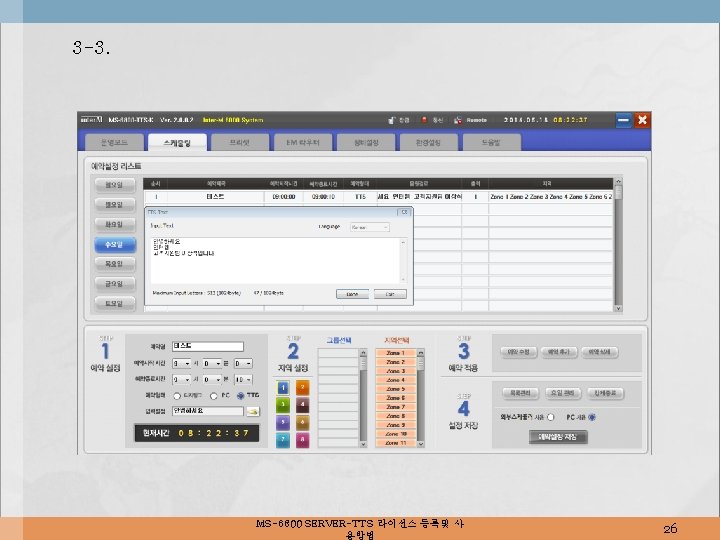The width and height of the screenshot is (720, 540).
Task: Click the TTS type cell in schedule row
Action: pos(360,197)
